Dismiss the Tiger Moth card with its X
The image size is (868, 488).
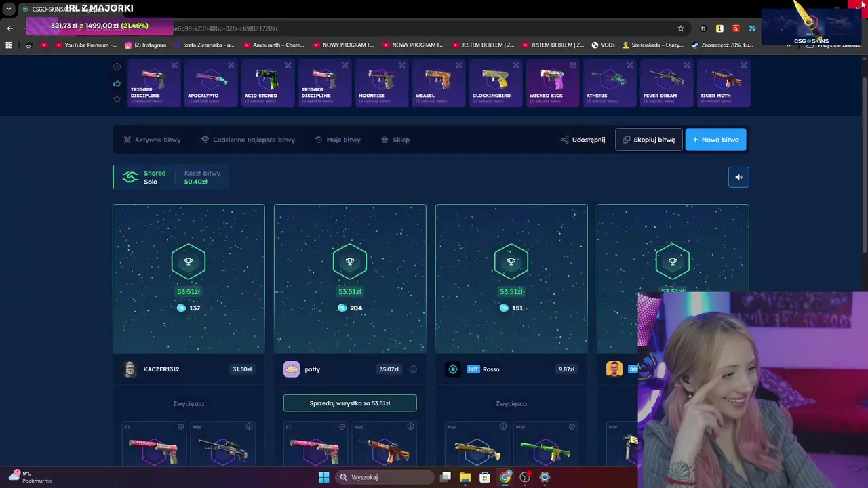tap(744, 66)
